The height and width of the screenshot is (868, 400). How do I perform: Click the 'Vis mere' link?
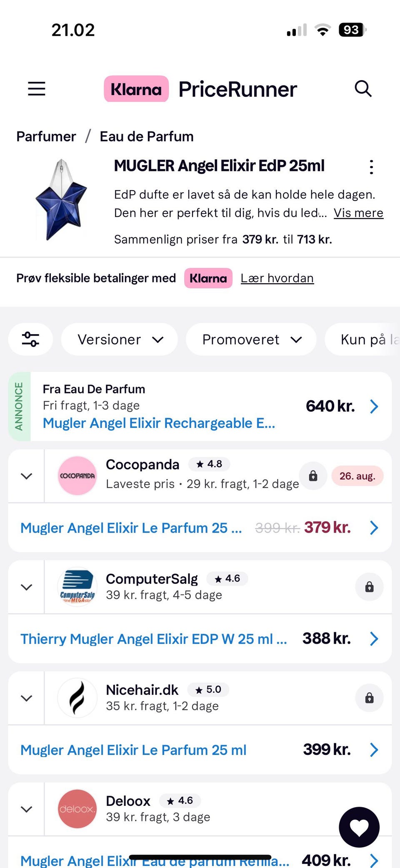[x=358, y=213]
